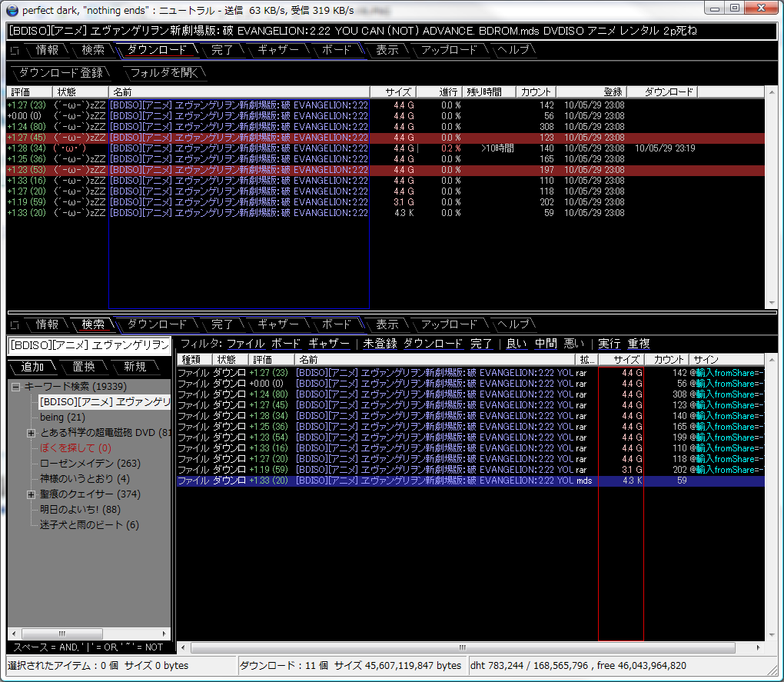Select the highlighted download row rated +1.27 (45)
Image resolution: width=784 pixels, height=682 pixels.
coord(386,138)
